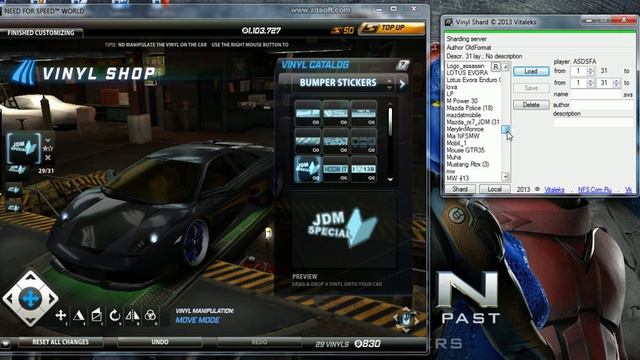Click the second row 31 stepper arrows

[617, 83]
